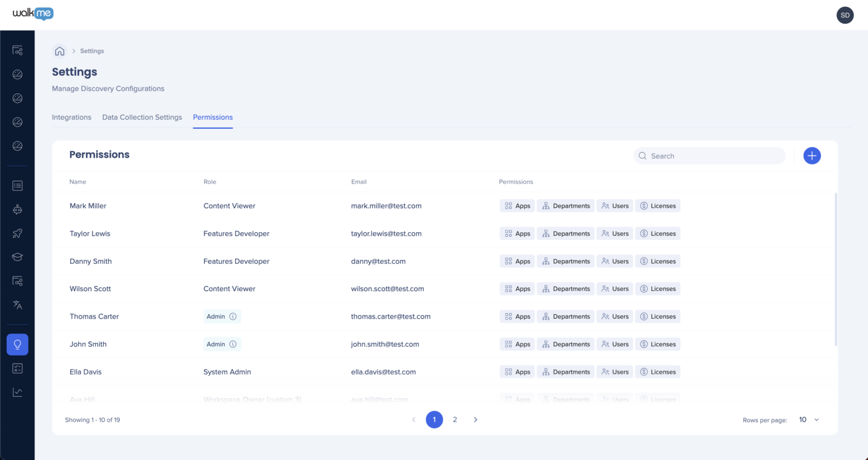This screenshot has width=868, height=460.
Task: Click the previous page chevron
Action: coord(414,419)
